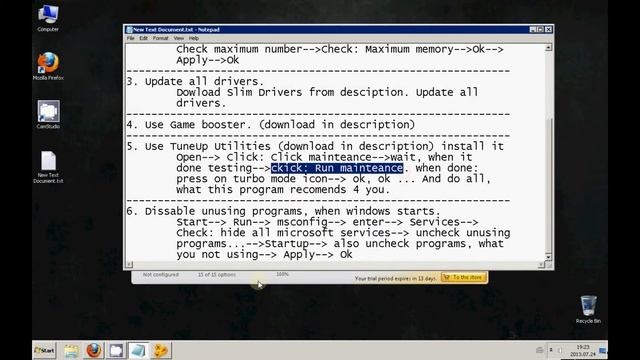Click the vertical scrollbar up arrow
The height and width of the screenshot is (360, 640).
pos(548,48)
